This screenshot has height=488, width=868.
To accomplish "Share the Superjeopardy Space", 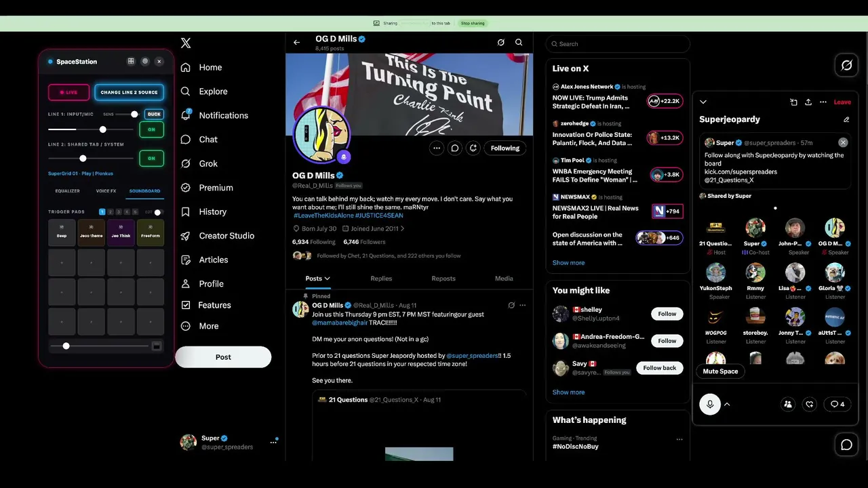I will click(x=808, y=102).
